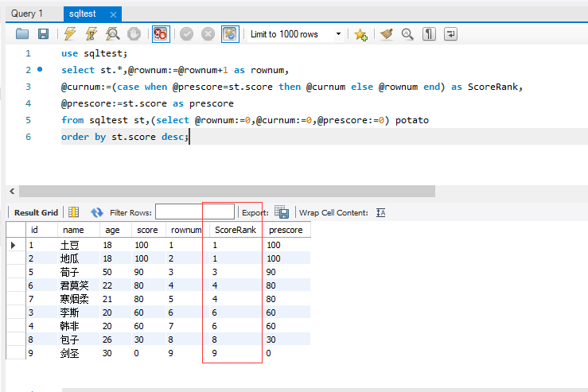Select the cell with name 土豆

click(x=79, y=245)
